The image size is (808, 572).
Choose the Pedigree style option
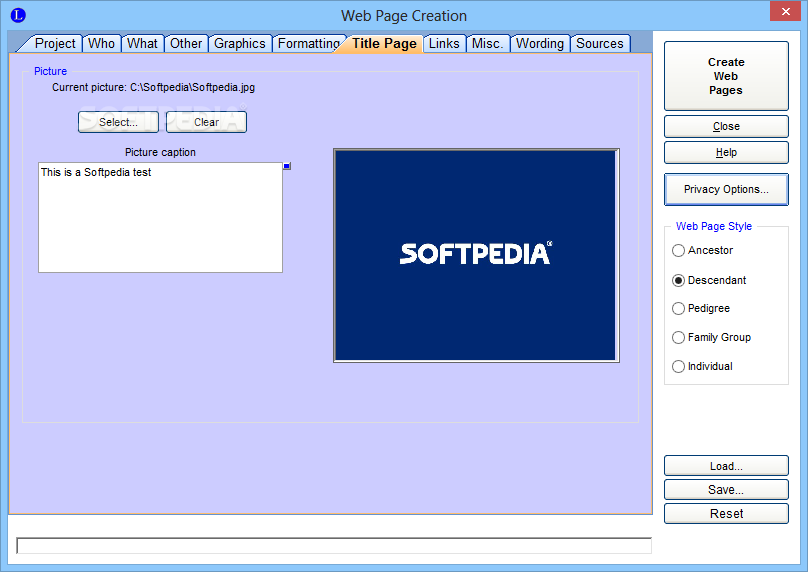click(x=701, y=308)
